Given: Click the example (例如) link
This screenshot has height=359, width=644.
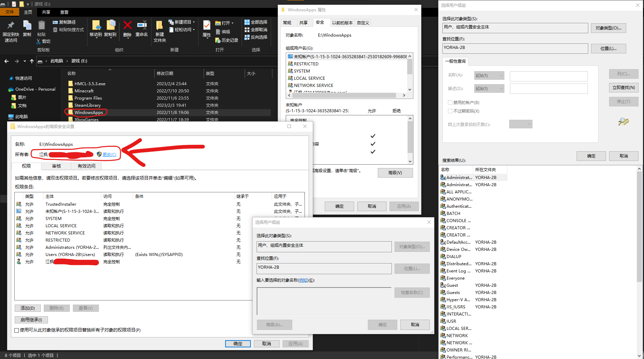Looking at the screenshot, I should coord(303,280).
